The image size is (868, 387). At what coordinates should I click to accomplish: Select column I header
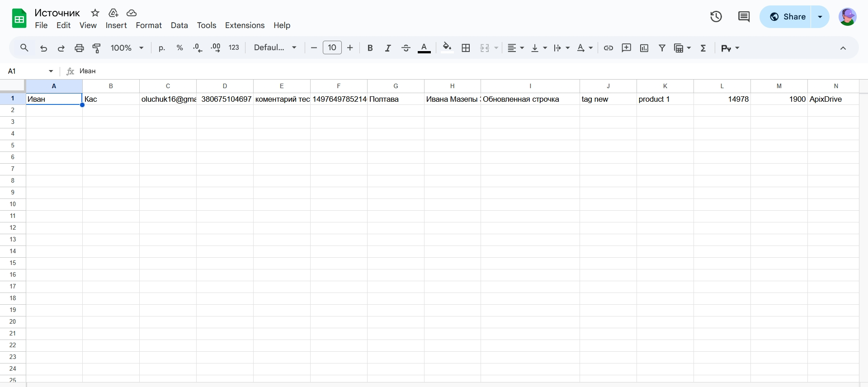[530, 86]
